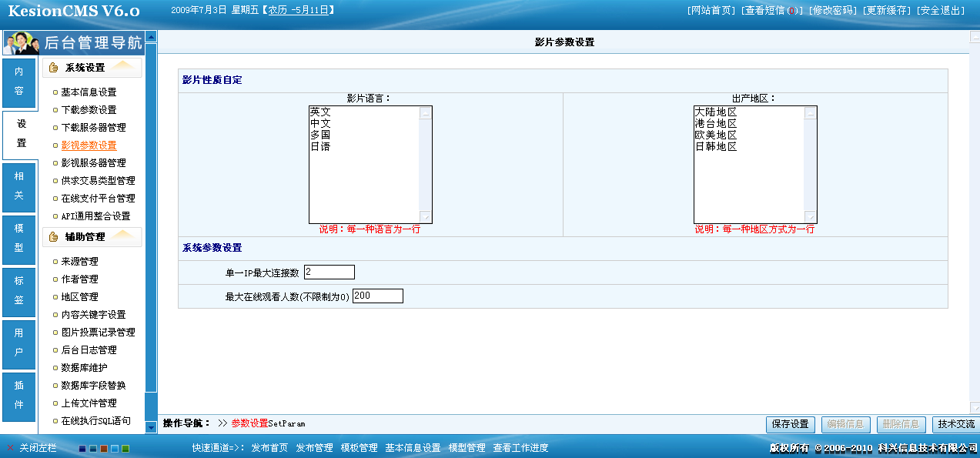Select the green theme color swatch
980x458 pixels.
pos(125,449)
